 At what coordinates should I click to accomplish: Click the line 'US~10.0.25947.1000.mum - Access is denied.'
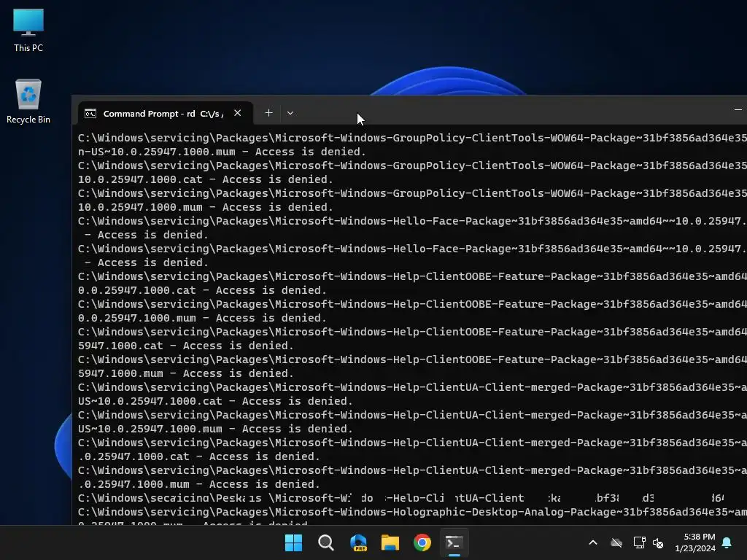(x=215, y=429)
